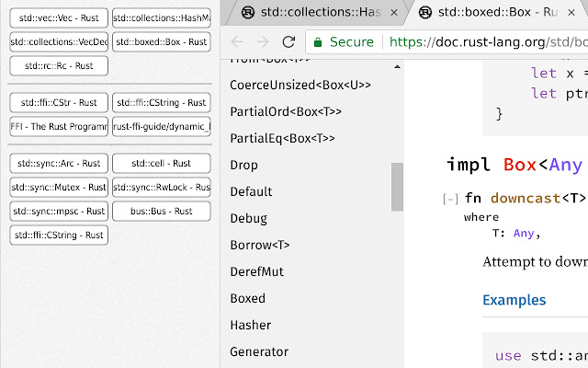Open PartialOrd<Box<T>> in the sidebar
This screenshot has width=588, height=368.
click(286, 111)
